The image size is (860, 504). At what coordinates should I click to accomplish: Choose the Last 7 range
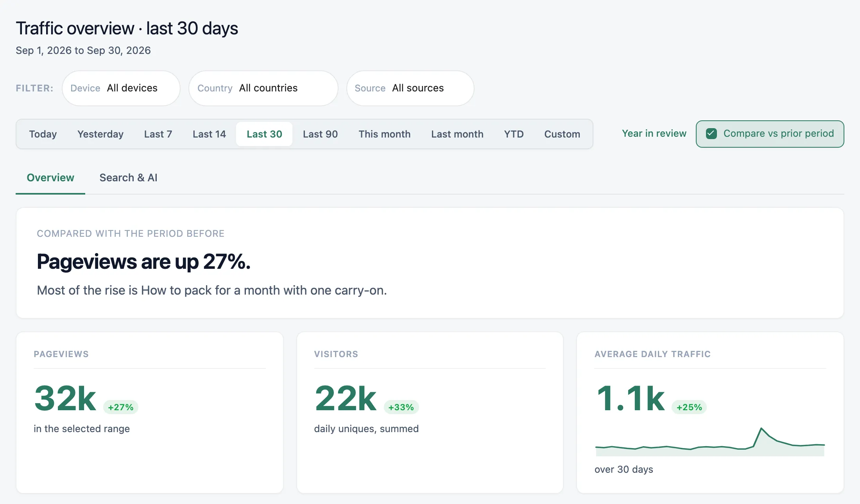(x=158, y=134)
